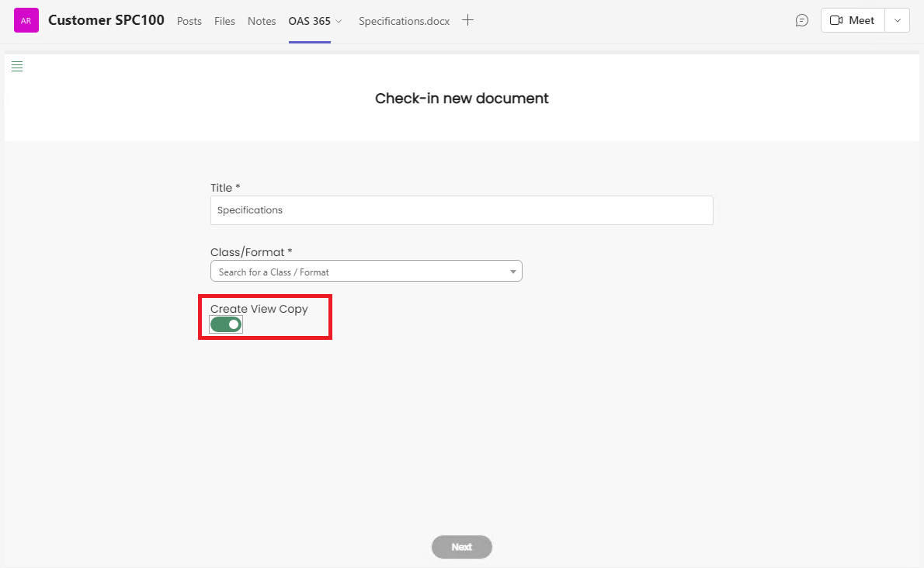924x568 pixels.
Task: Switch to the Posts tab
Action: tap(189, 22)
